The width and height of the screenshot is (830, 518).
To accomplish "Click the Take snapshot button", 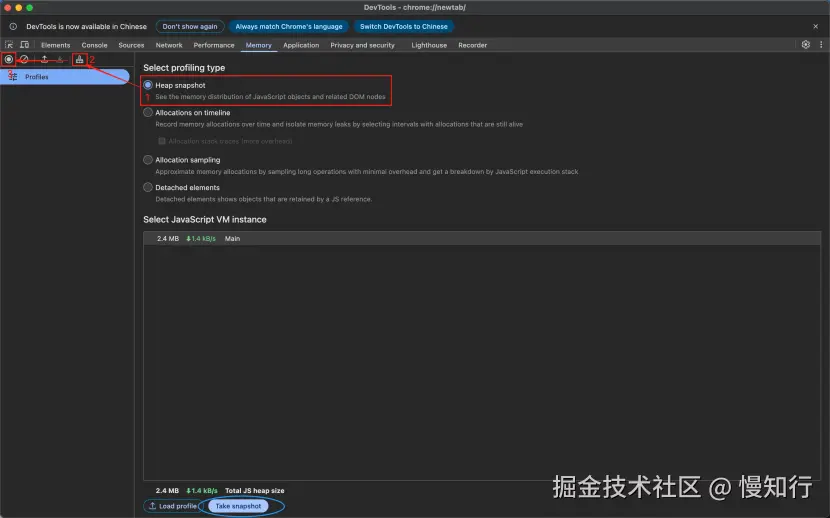I will [x=238, y=506].
